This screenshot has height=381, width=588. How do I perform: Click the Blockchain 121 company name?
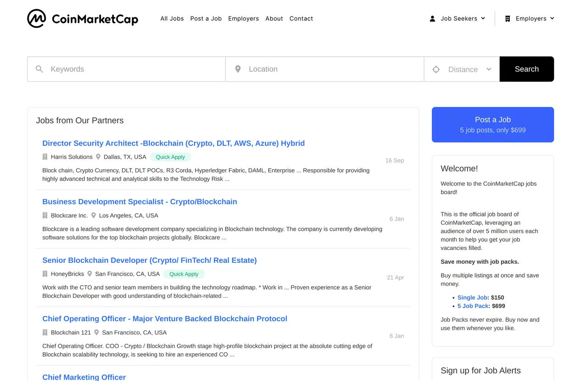71,332
